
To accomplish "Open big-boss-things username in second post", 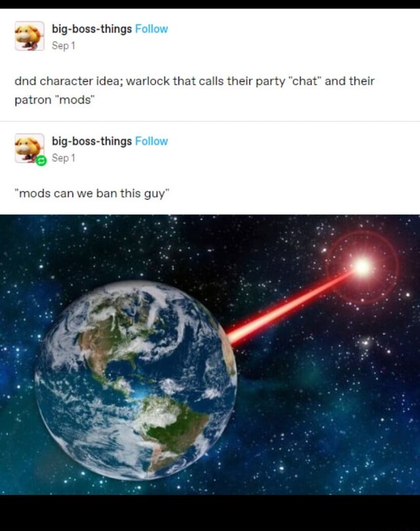I will pos(92,141).
